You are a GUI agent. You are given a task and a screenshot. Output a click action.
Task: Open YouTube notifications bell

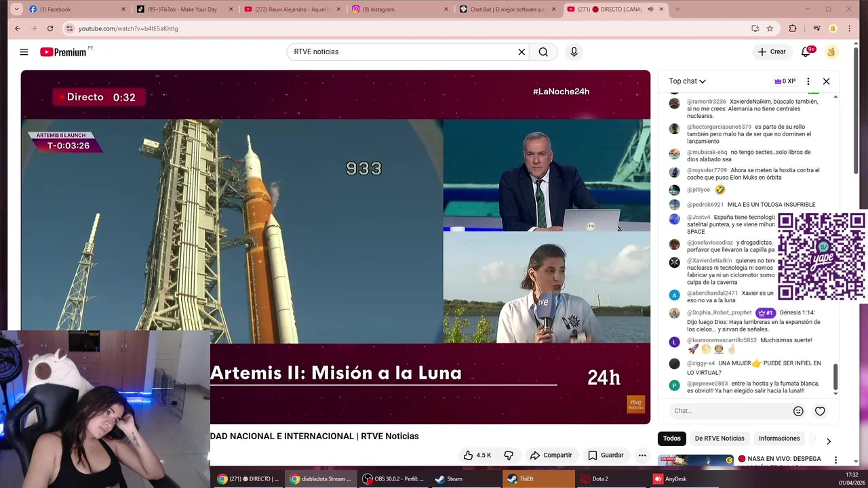806,52
